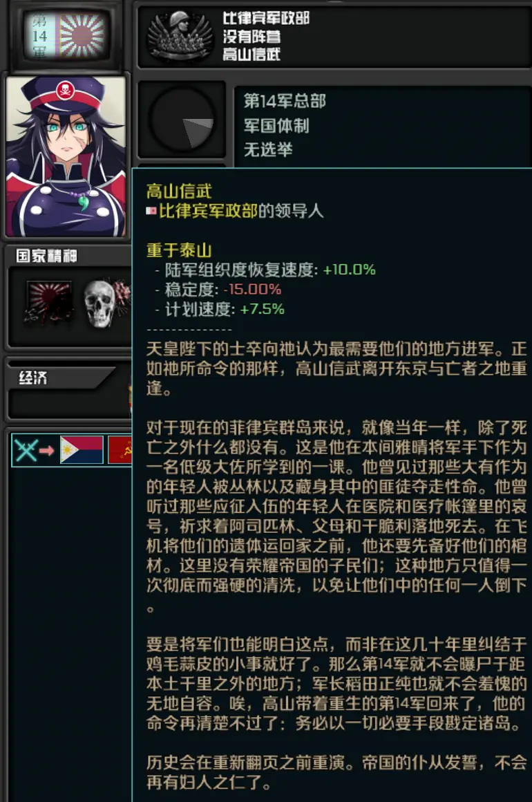The image size is (532, 802).
Task: Open the leader portrait of 高山信武
Action: pos(66,157)
